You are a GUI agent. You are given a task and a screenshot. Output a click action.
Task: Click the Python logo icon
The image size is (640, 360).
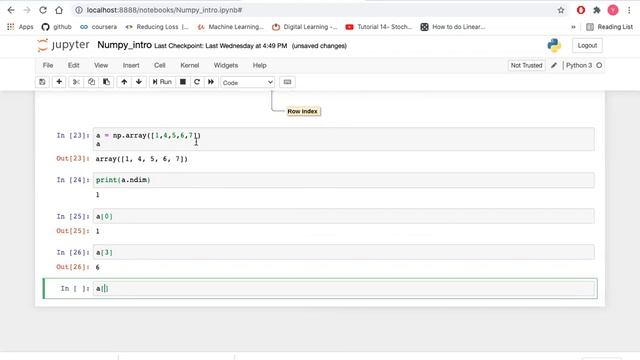pyautogui.click(x=554, y=45)
